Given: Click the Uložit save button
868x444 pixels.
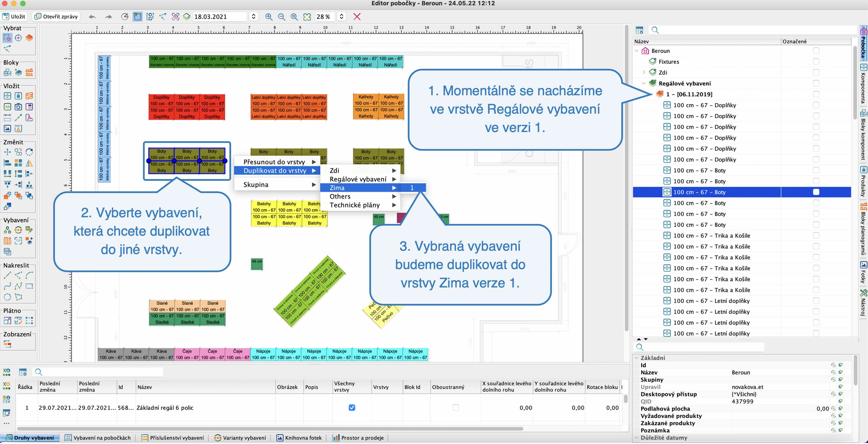Looking at the screenshot, I should click(14, 16).
